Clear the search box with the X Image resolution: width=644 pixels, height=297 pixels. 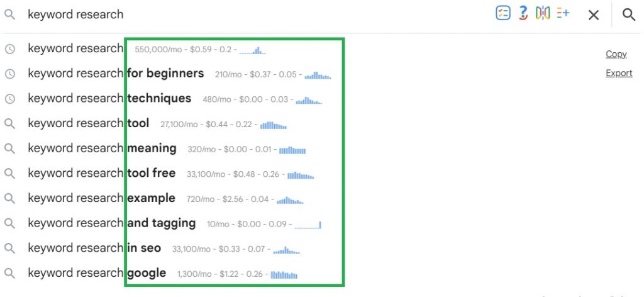pyautogui.click(x=593, y=15)
